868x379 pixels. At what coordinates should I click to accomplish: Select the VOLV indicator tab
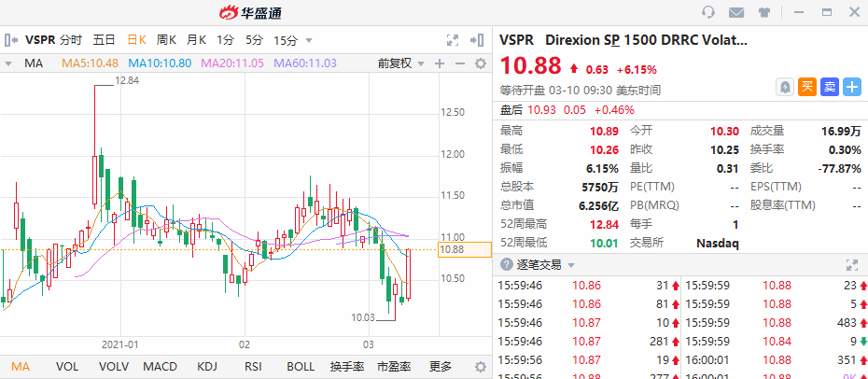click(x=114, y=366)
